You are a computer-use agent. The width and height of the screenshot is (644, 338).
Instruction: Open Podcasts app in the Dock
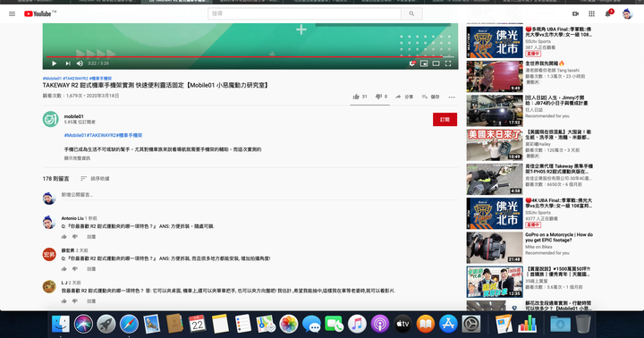pyautogui.click(x=380, y=324)
